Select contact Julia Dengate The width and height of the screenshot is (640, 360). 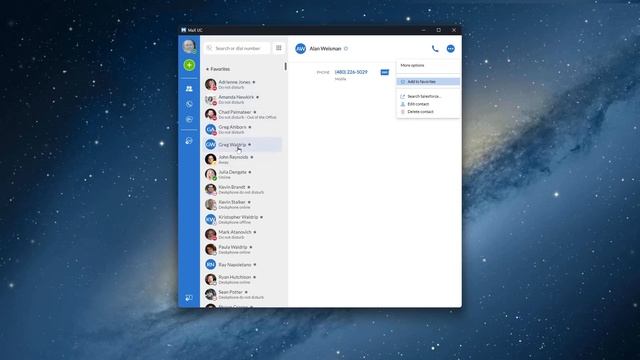[x=243, y=174]
